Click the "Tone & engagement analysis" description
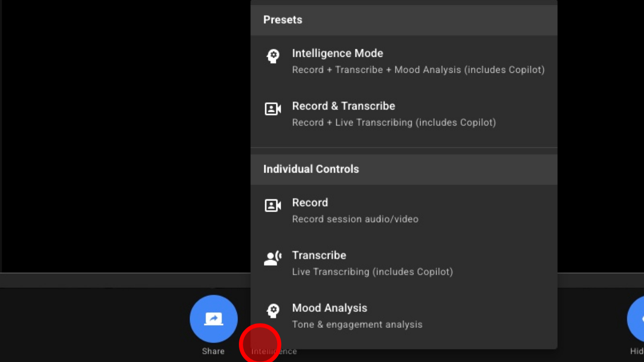This screenshot has width=644, height=362. (x=357, y=325)
